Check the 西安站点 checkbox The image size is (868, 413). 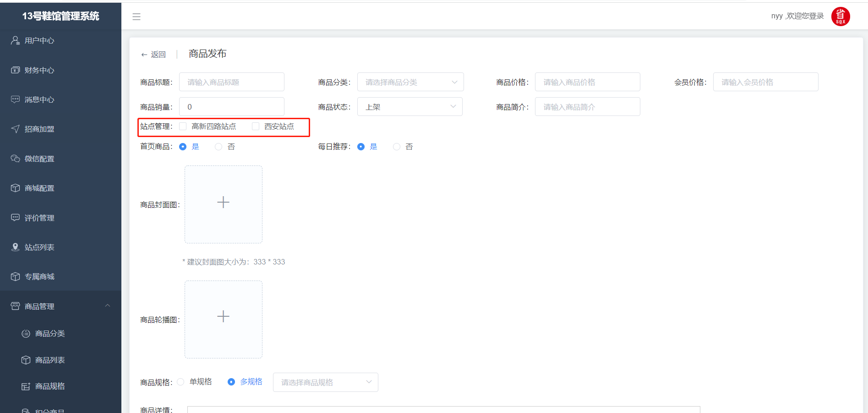[x=256, y=127]
